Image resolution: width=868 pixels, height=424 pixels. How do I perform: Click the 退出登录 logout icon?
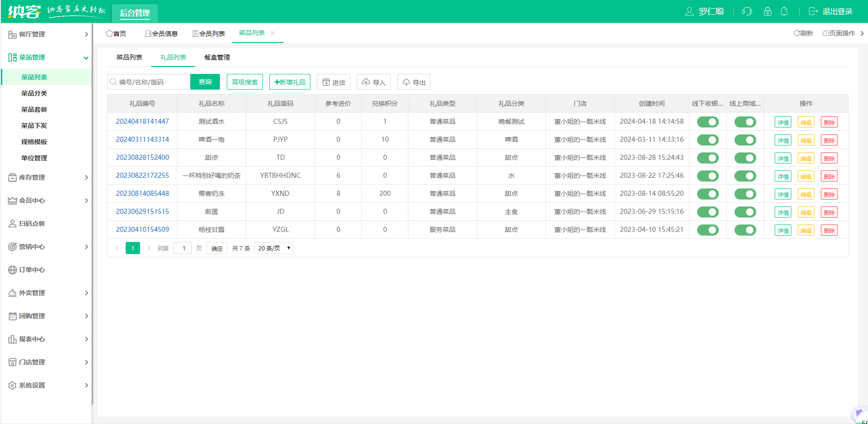[813, 12]
